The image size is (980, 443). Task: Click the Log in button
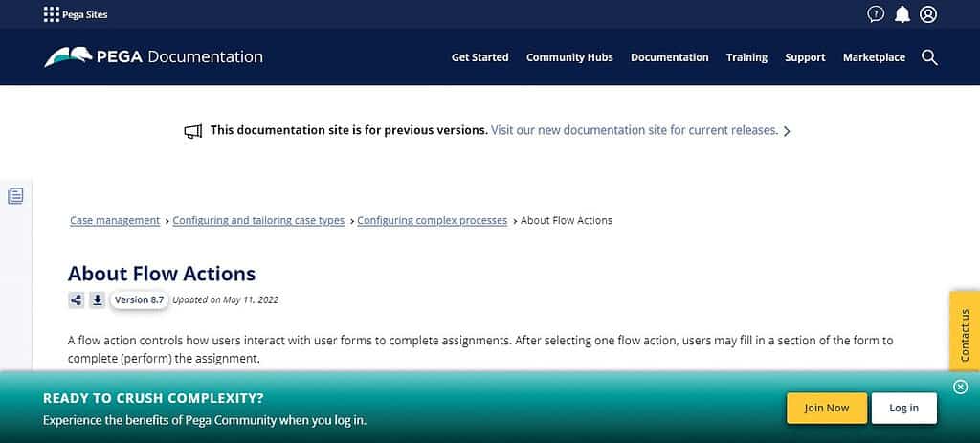tap(903, 408)
